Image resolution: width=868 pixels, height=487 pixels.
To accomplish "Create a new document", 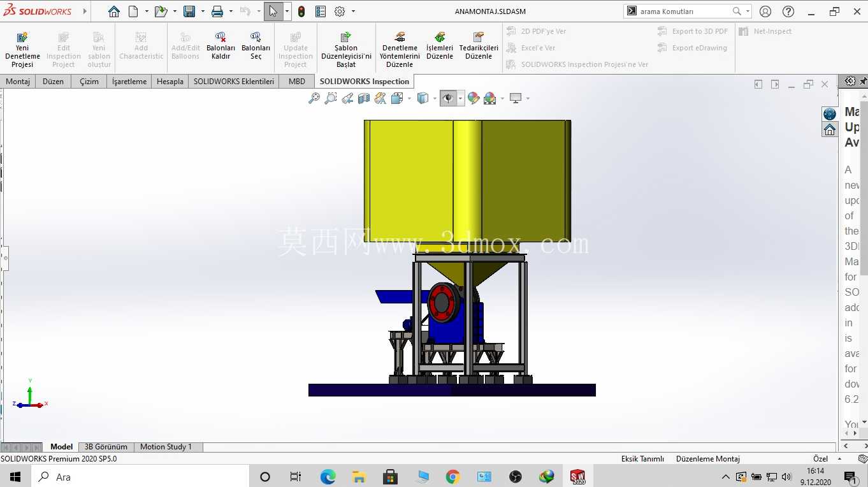I will [133, 11].
